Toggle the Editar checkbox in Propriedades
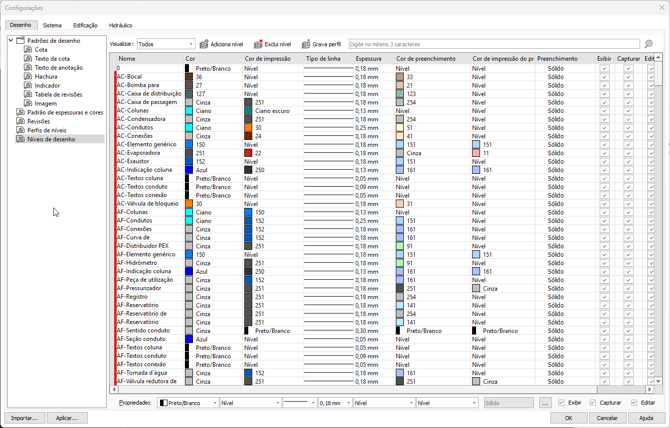The image size is (670, 428). [x=634, y=402]
